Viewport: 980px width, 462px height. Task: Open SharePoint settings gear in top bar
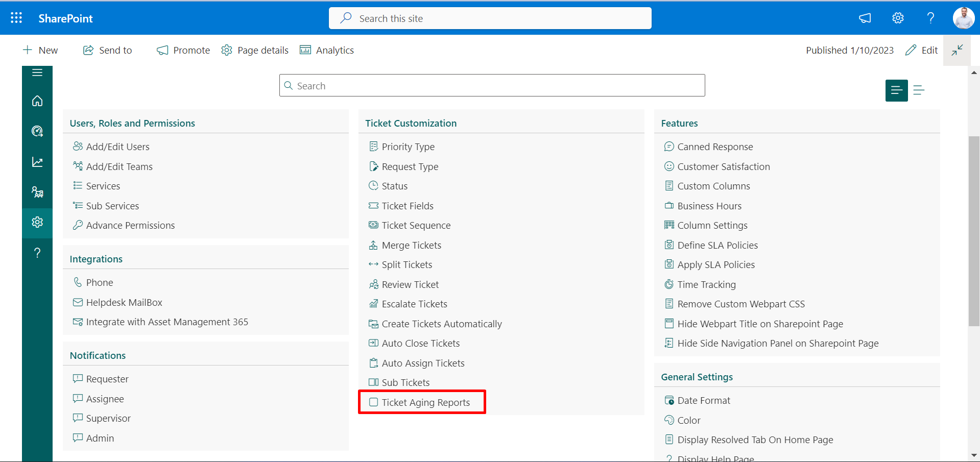[898, 18]
